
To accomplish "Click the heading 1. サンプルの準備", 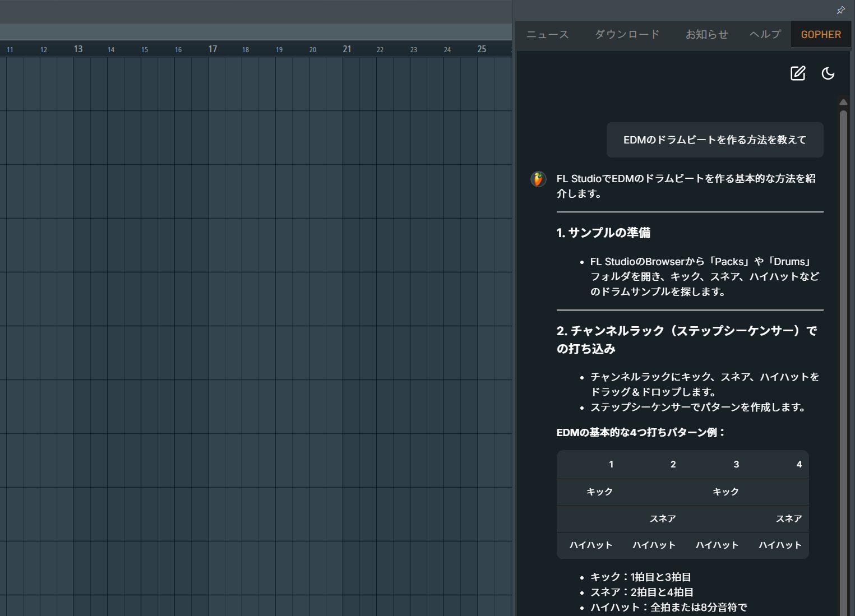I will pos(603,233).
